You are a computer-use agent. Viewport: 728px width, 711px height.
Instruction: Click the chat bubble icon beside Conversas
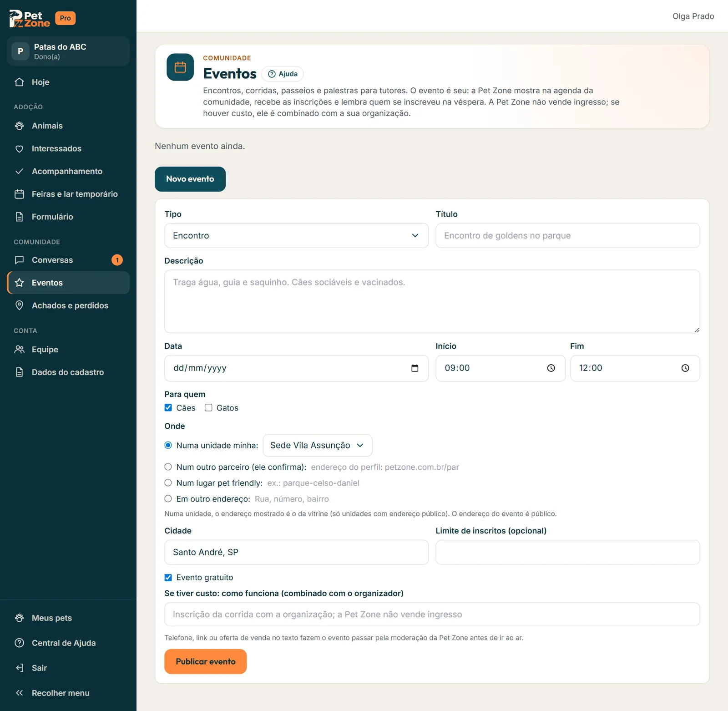[19, 260]
